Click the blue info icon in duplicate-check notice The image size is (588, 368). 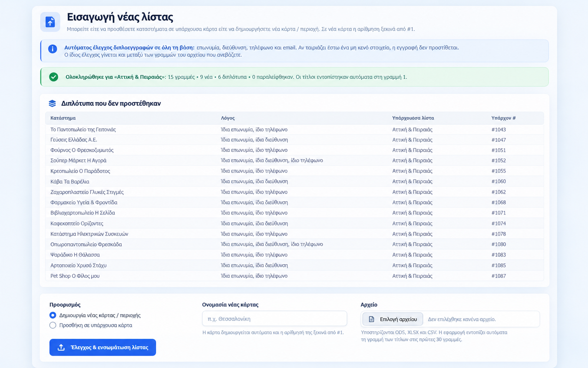click(53, 49)
